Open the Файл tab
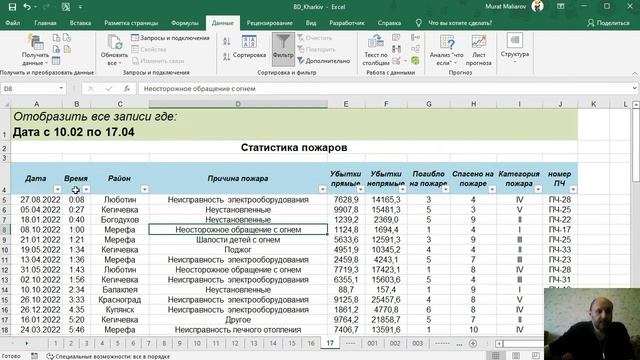 tap(13, 23)
